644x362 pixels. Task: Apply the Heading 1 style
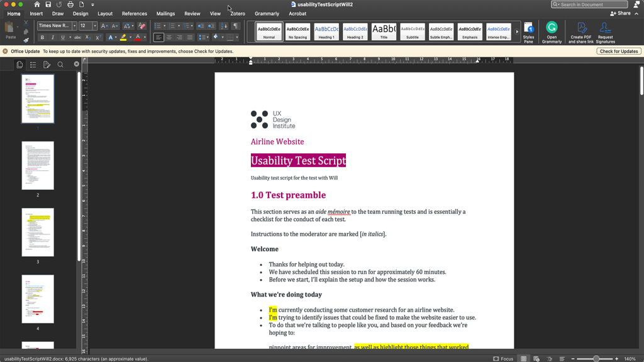click(325, 31)
